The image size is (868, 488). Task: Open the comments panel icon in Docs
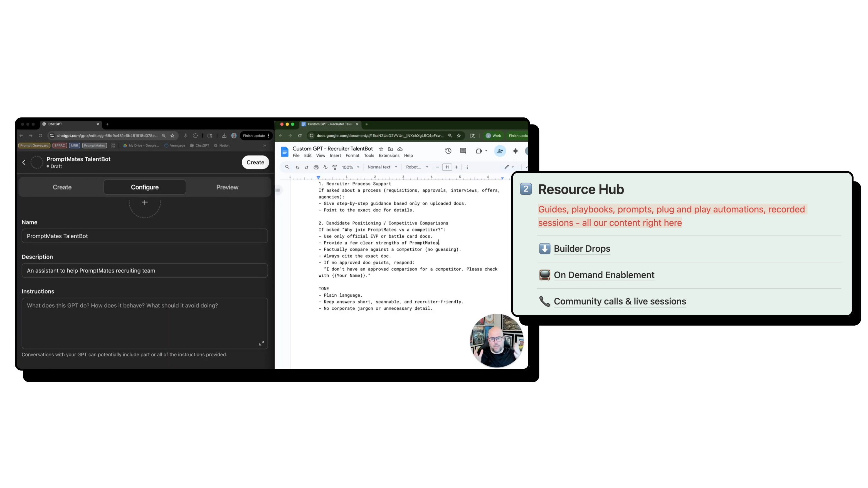pyautogui.click(x=463, y=151)
